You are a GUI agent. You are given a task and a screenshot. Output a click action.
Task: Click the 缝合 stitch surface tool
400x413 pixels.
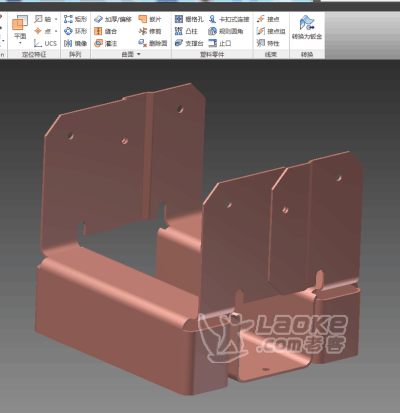click(106, 31)
